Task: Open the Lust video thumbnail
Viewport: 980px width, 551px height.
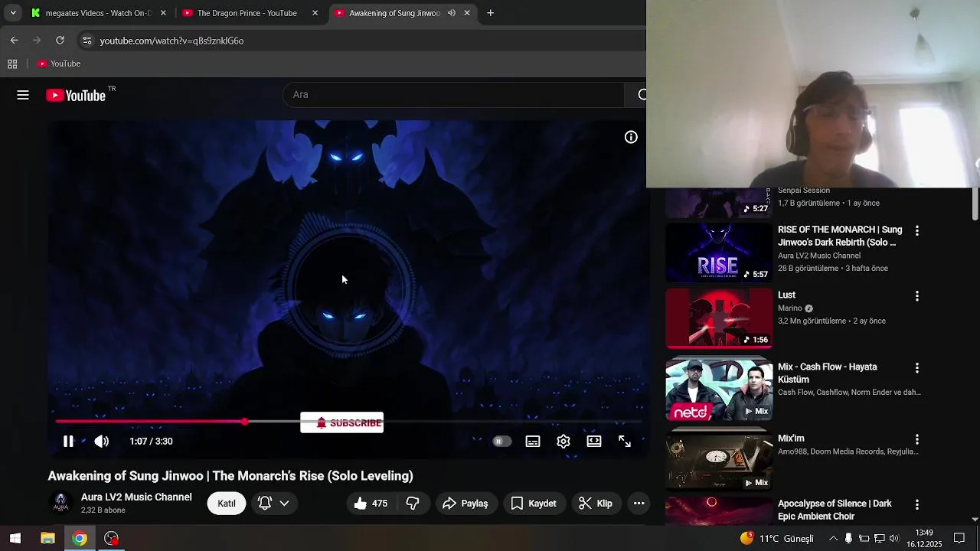Action: (x=719, y=318)
